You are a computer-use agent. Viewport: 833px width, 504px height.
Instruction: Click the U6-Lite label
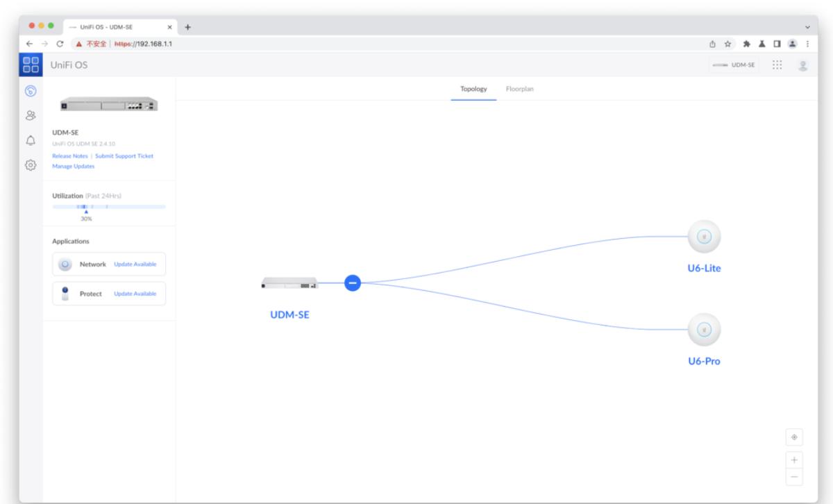(703, 269)
